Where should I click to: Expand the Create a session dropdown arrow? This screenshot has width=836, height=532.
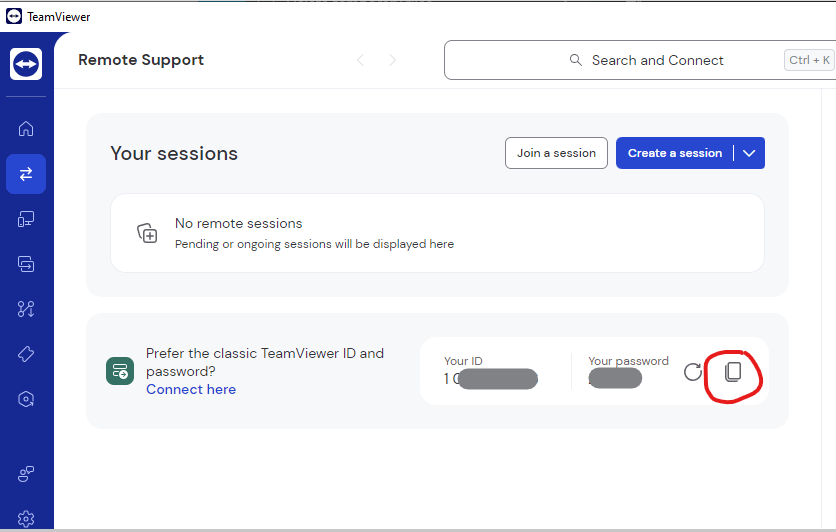point(749,153)
